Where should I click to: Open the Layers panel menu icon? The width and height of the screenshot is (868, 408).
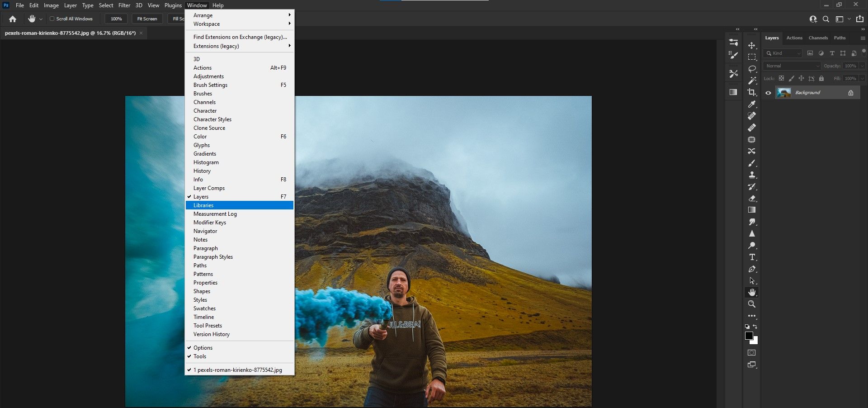(863, 38)
